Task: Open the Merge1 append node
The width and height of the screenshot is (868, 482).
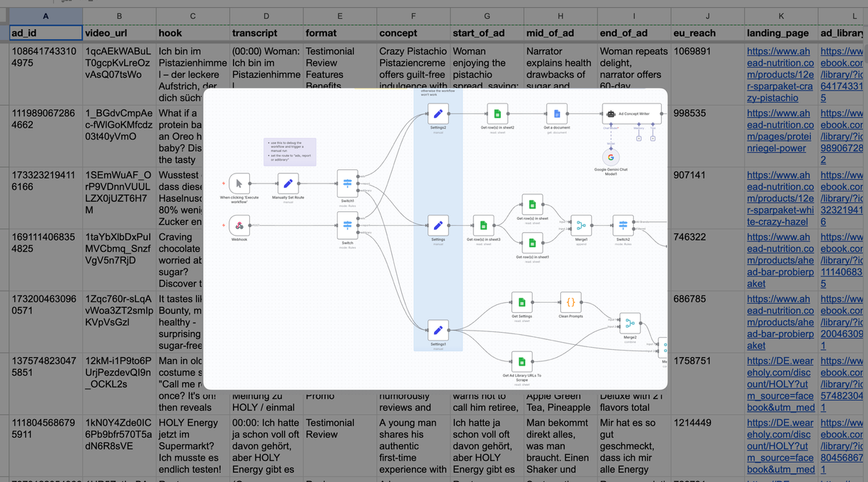Action: 581,226
